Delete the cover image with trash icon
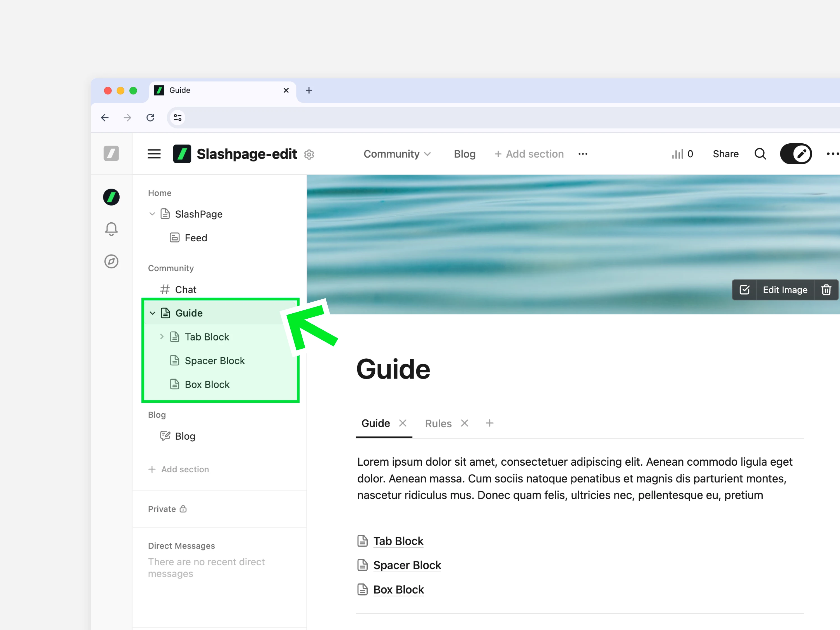The width and height of the screenshot is (840, 630). point(826,290)
